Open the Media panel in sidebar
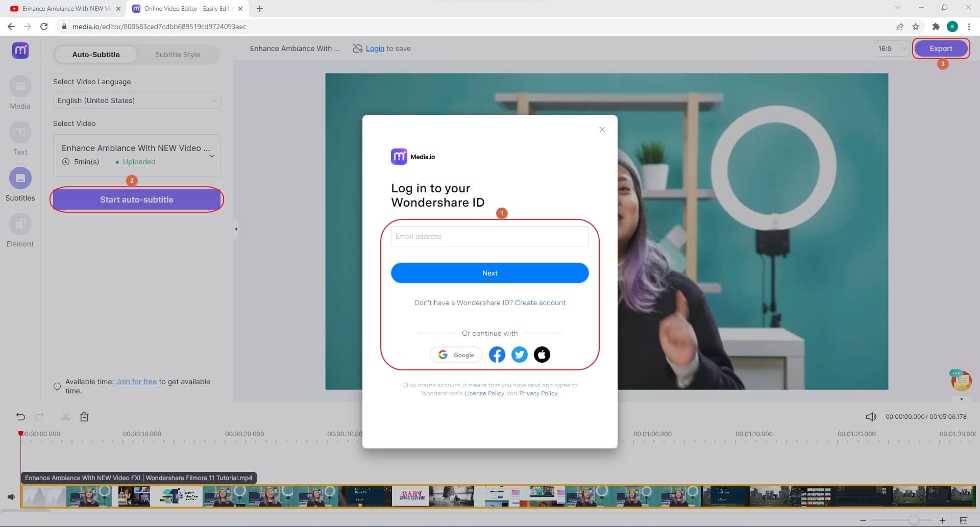Image resolution: width=980 pixels, height=527 pixels. click(x=20, y=88)
